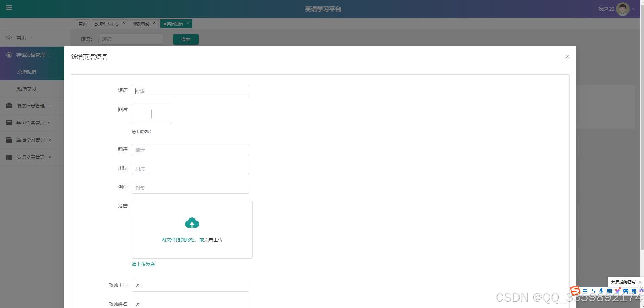644x308 pixels.
Task: Open the Sogou skin shirt icon
Action: [617, 291]
